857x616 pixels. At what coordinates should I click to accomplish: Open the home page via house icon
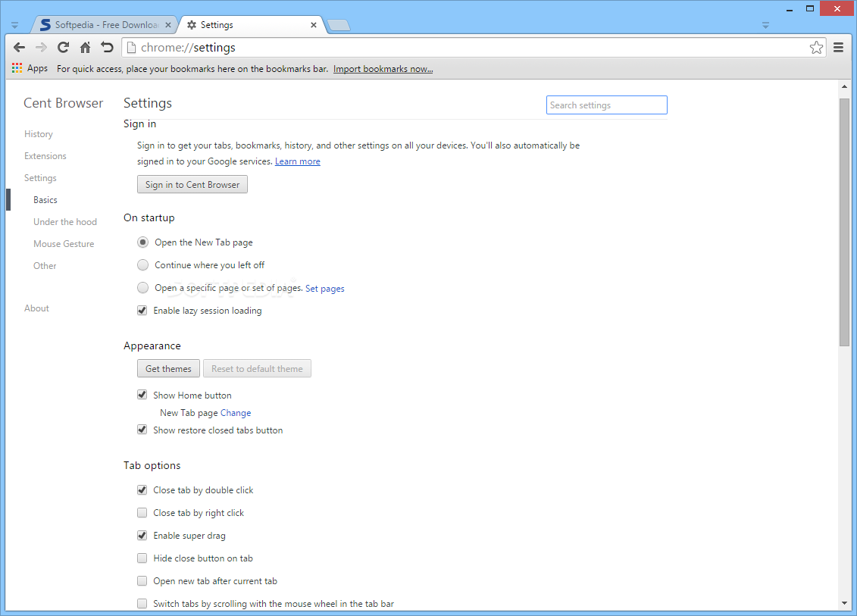(86, 48)
